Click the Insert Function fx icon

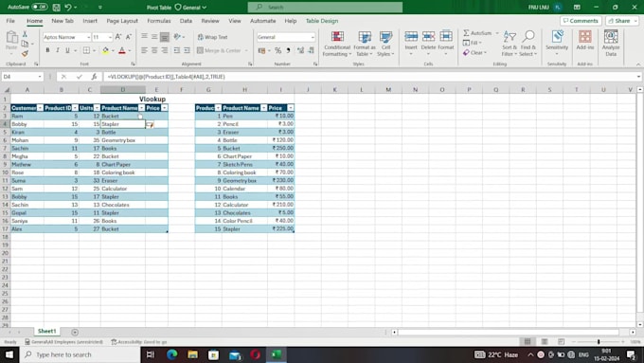94,77
